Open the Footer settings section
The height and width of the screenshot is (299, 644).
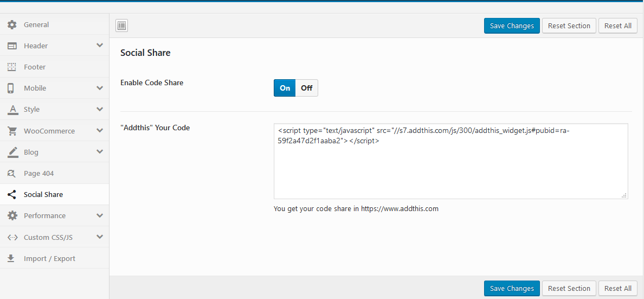pos(54,67)
